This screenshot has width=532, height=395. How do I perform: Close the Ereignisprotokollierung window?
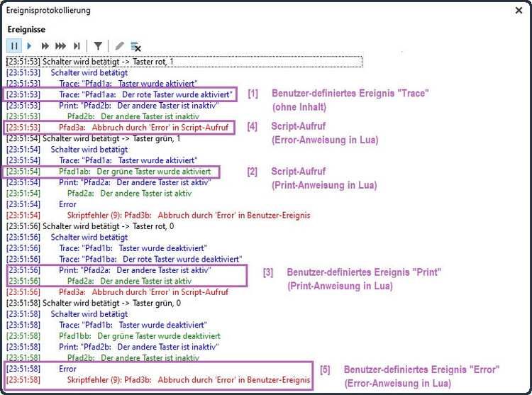tap(519, 11)
